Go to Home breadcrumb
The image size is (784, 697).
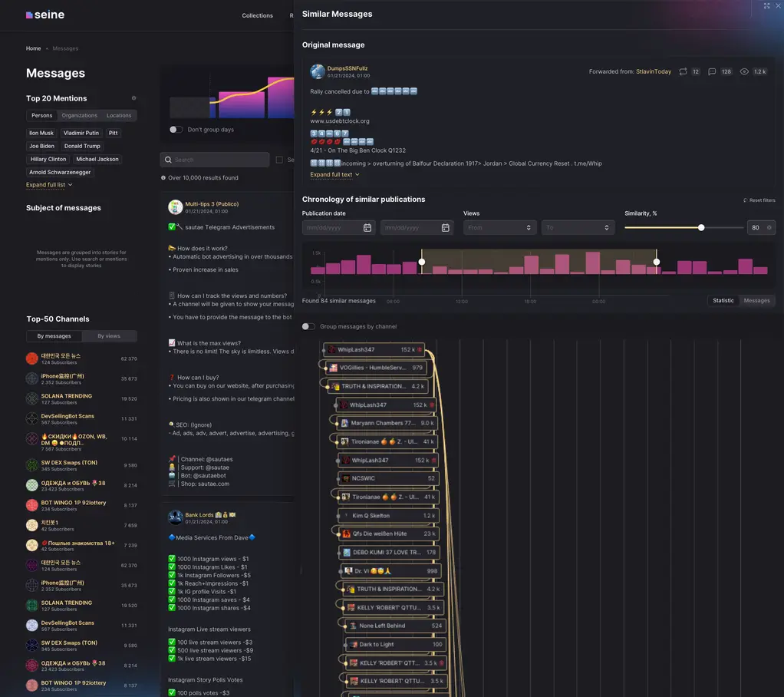pos(34,48)
